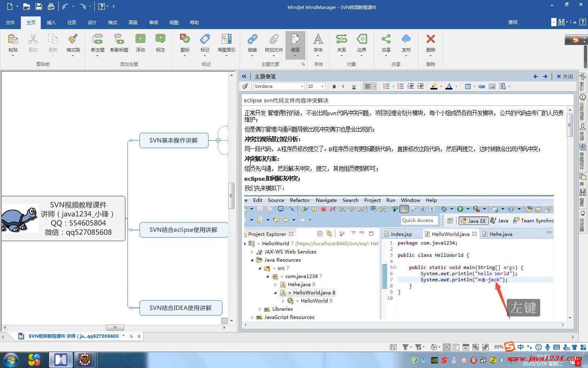This screenshot has width=588, height=368.
Task: Click Share (共享) ribbon icon
Action: pyautogui.click(x=386, y=40)
